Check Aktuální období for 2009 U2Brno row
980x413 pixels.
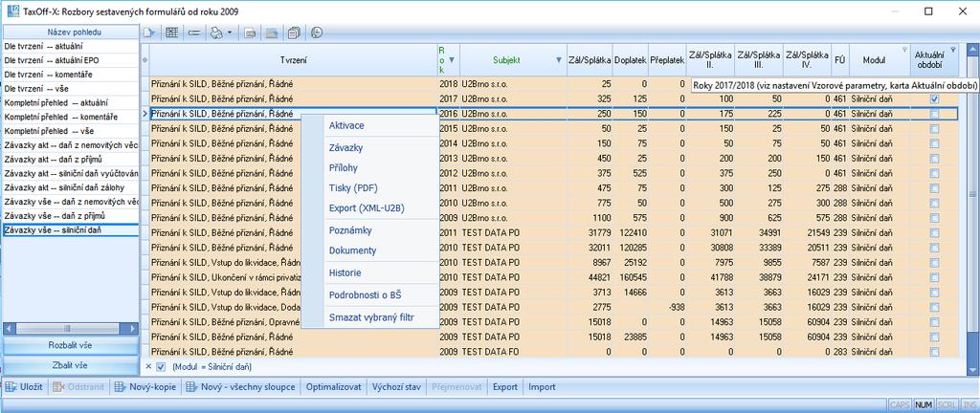pos(934,218)
